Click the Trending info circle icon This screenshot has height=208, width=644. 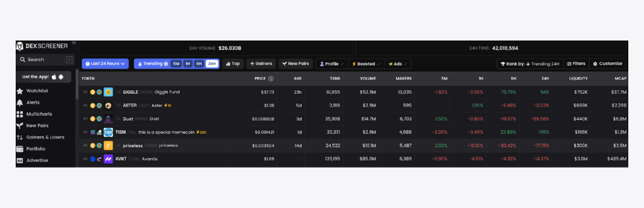coord(166,64)
